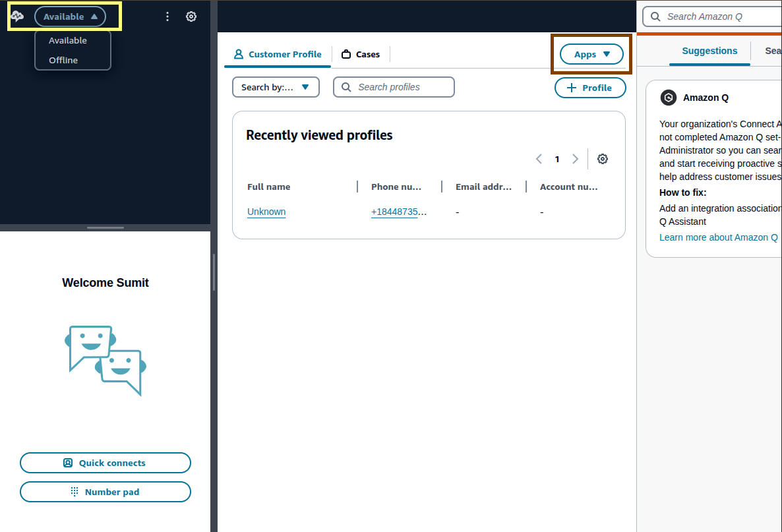Open the Number pad
This screenshot has width=782, height=532.
(105, 492)
